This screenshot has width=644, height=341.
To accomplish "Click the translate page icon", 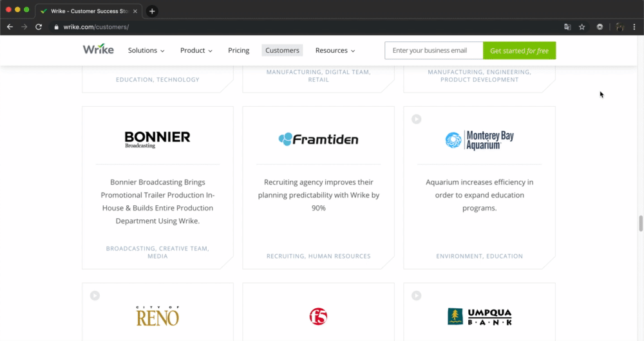I will [x=567, y=27].
